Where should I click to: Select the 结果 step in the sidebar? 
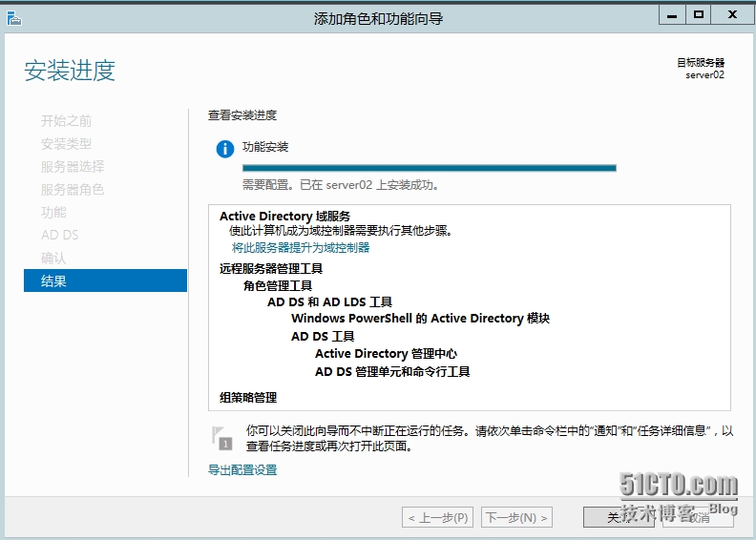105,280
